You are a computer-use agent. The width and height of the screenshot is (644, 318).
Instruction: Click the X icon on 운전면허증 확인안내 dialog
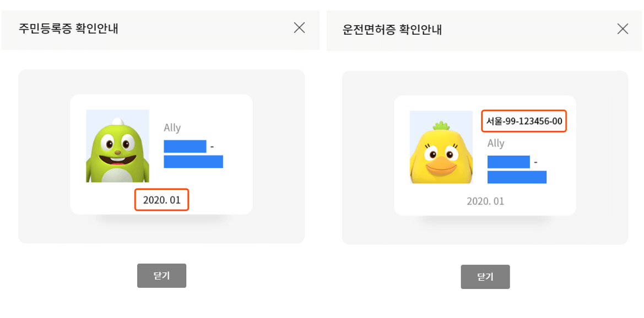click(x=623, y=28)
